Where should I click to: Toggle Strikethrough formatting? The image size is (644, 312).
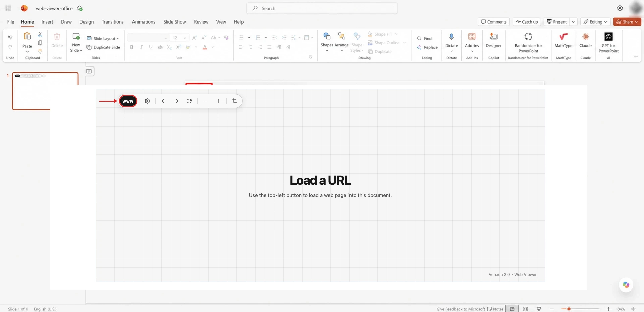point(160,47)
